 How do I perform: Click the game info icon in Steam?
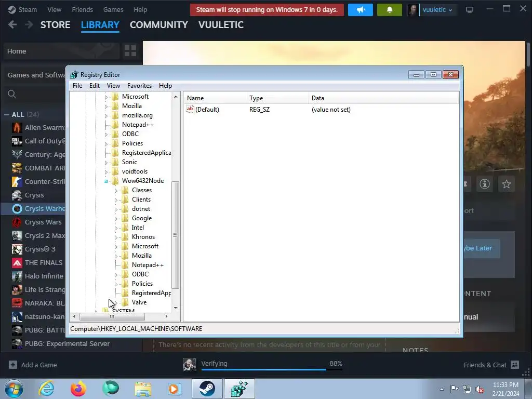(485, 184)
